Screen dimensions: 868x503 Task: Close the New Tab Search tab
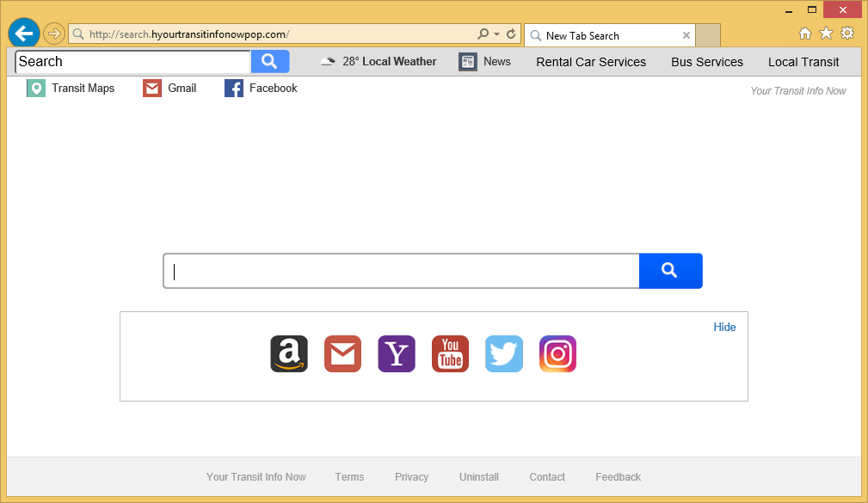pos(686,35)
